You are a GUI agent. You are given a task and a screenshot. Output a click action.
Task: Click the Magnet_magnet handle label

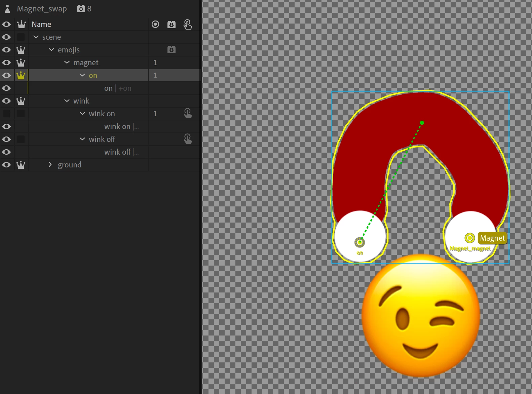[x=470, y=249]
